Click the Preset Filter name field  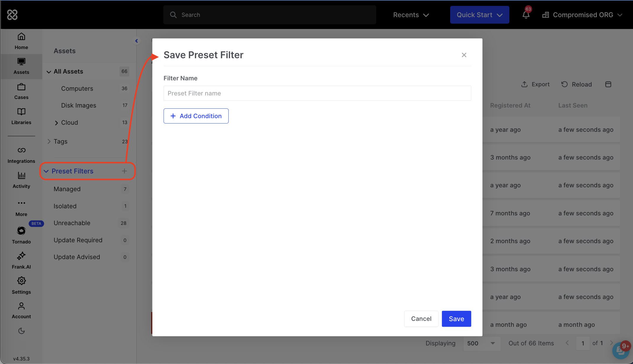click(x=317, y=93)
